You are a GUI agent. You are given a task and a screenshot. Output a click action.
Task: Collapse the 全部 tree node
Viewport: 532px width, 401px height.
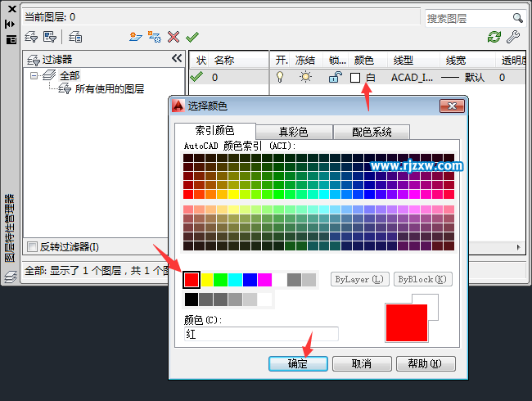point(34,75)
